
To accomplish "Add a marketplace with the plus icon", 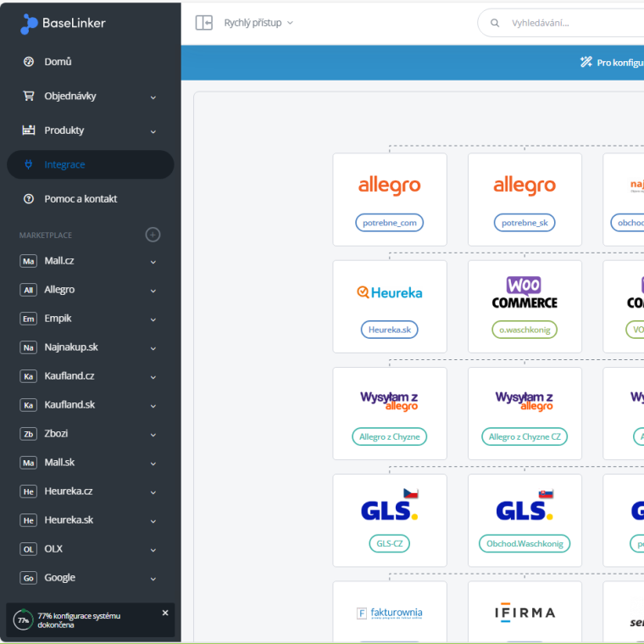I will pyautogui.click(x=153, y=235).
